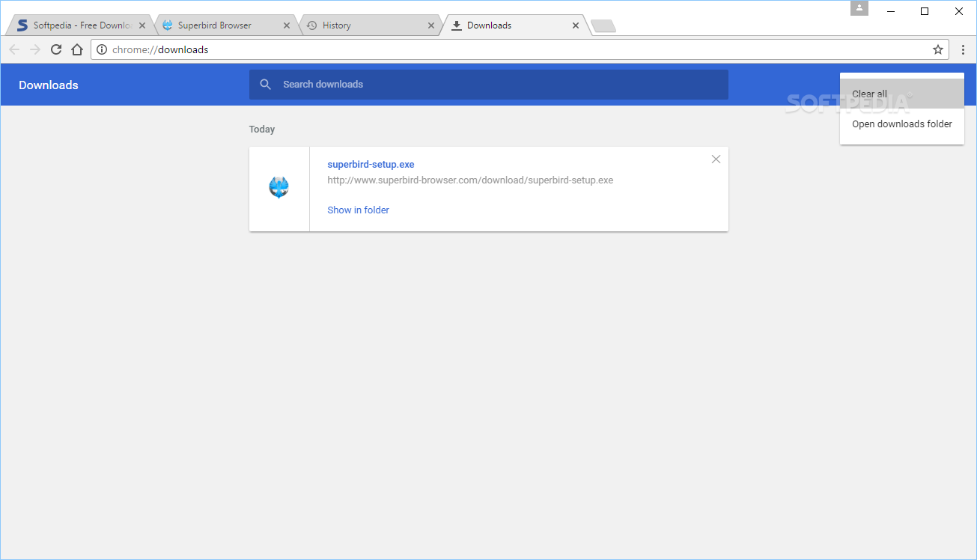Click the user profile icon in title bar
This screenshot has width=977, height=560.
859,8
